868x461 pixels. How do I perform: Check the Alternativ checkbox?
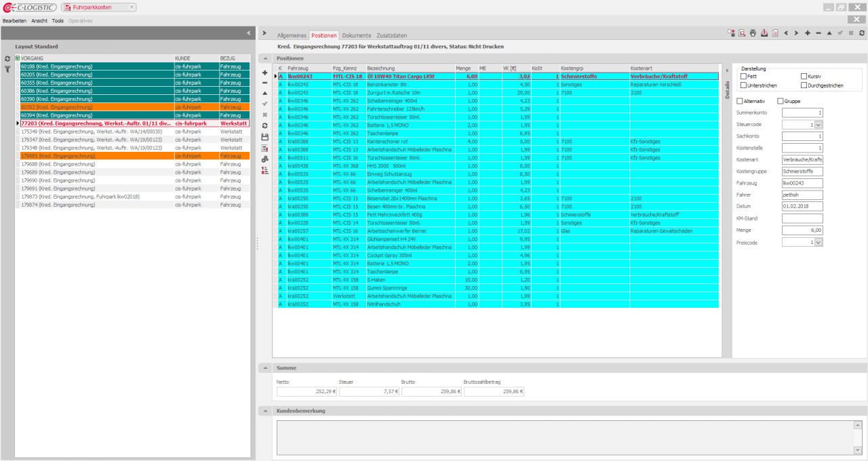(x=740, y=101)
